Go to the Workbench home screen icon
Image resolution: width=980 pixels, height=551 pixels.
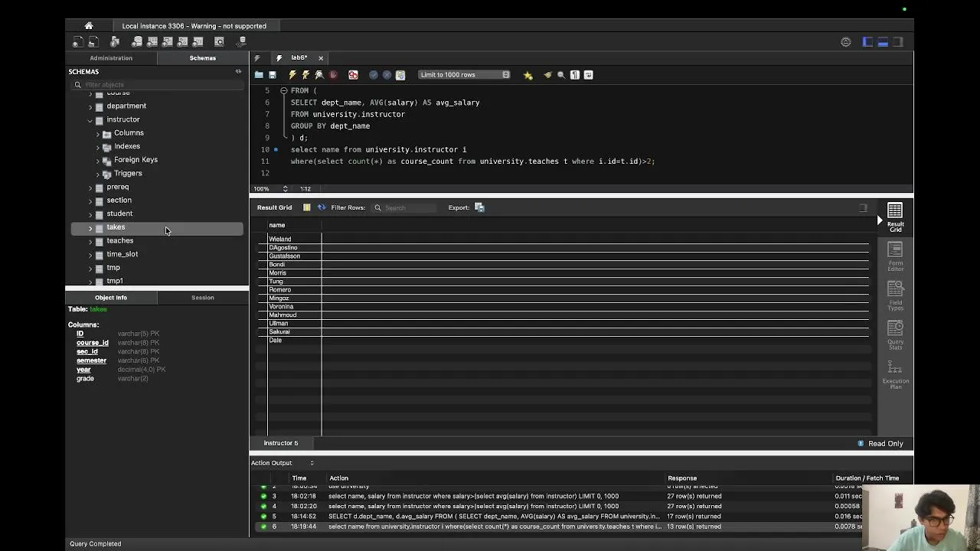click(89, 25)
